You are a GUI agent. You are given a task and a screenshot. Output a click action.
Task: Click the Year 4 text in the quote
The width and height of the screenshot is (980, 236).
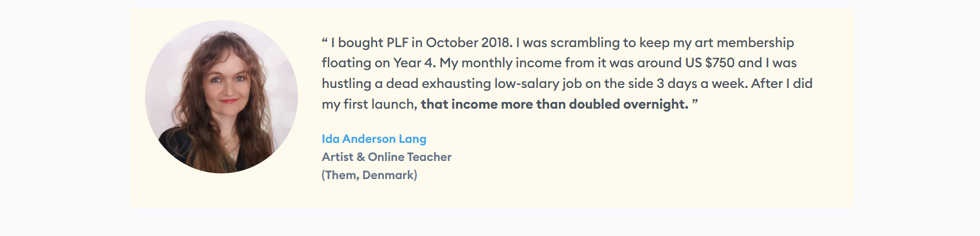click(414, 63)
